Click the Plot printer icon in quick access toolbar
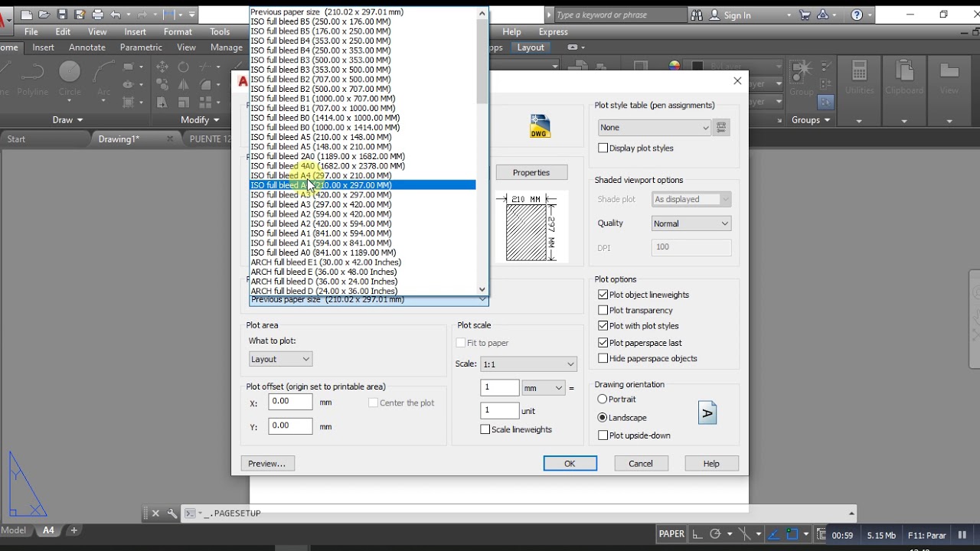Image resolution: width=980 pixels, height=551 pixels. [x=97, y=15]
